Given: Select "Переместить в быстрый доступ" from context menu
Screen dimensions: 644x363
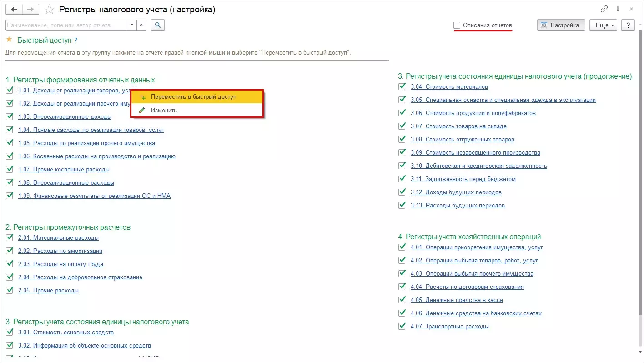Looking at the screenshot, I should point(194,97).
